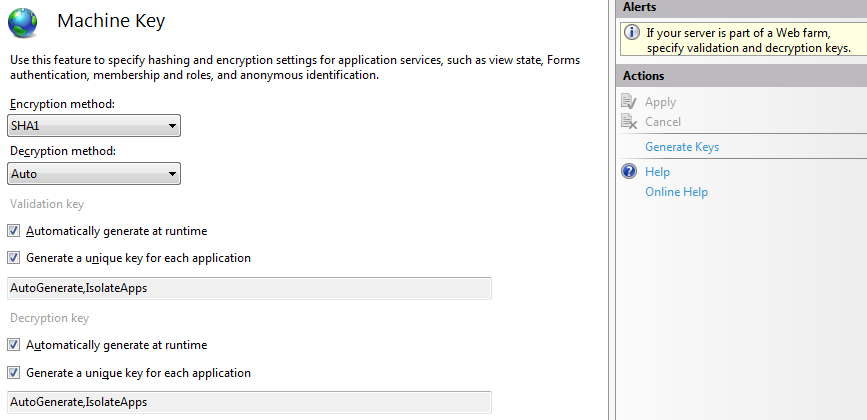Screen dimensions: 867x420
Task: Uncheck validation key Automatically generate at runtime
Action: (x=14, y=230)
